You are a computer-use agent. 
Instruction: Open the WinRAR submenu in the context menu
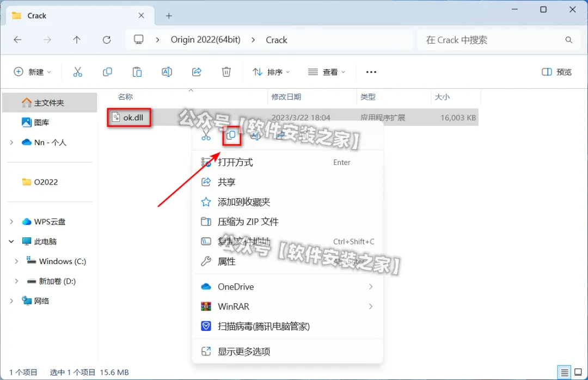(x=287, y=307)
